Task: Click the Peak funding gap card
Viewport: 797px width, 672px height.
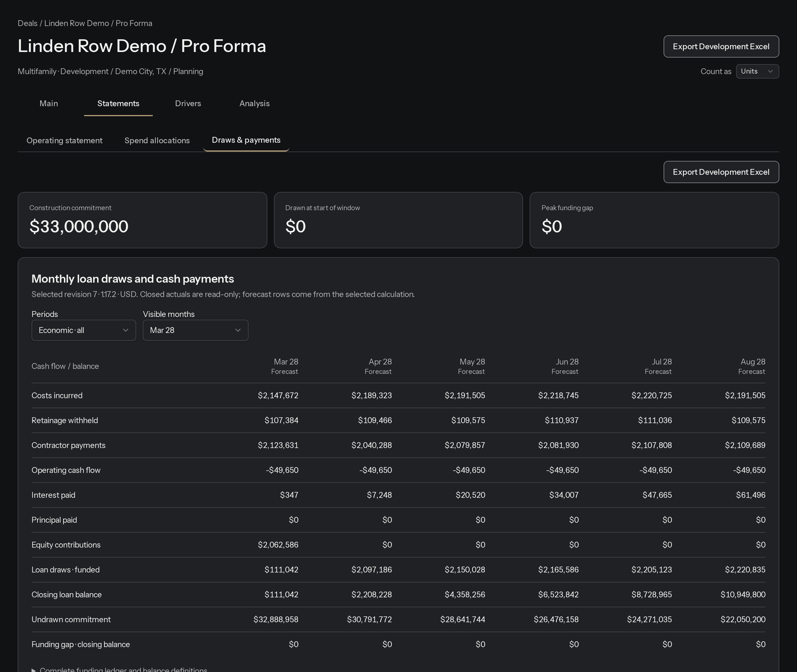Action: coord(654,220)
